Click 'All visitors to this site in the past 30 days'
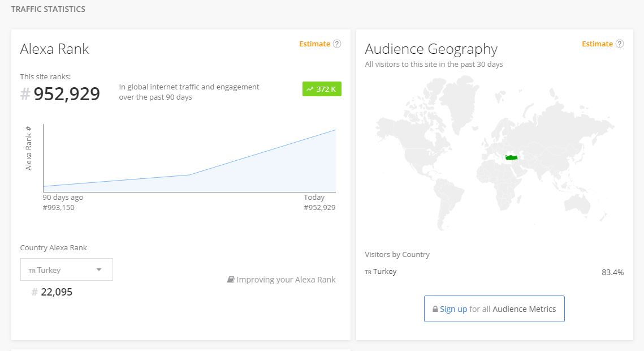This screenshot has width=644, height=351. coord(434,64)
